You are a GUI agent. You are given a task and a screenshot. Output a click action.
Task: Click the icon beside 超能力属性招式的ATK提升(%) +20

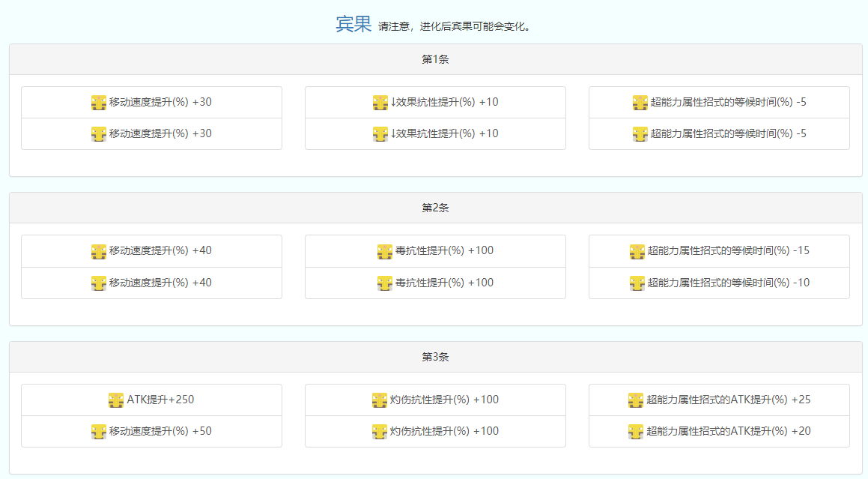click(x=636, y=432)
